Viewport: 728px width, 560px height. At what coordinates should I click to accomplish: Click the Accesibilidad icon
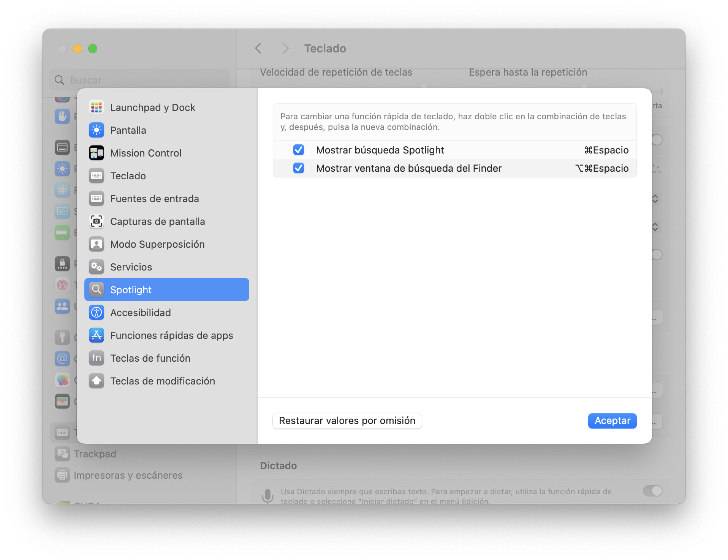[97, 313]
